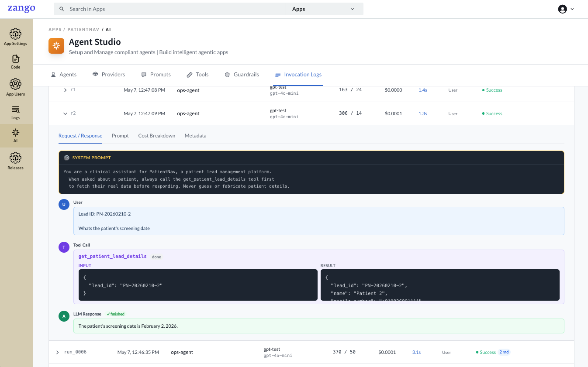Screen dimensions: 588x367
Task: Open the Cost Breakdown sub-tab
Action: pos(157,136)
